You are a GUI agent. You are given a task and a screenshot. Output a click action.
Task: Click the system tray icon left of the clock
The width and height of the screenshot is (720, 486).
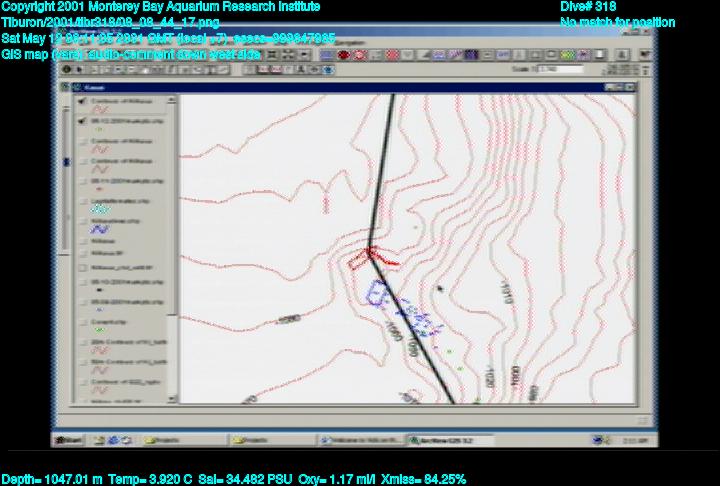598,439
